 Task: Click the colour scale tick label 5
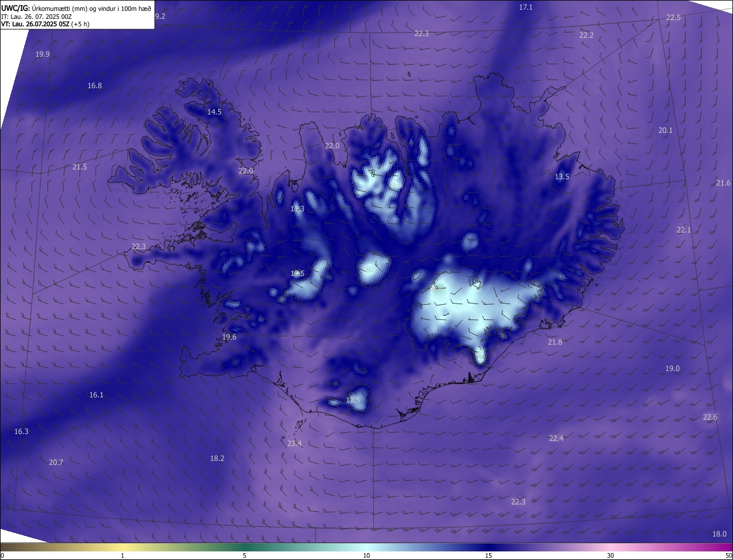coord(245,556)
